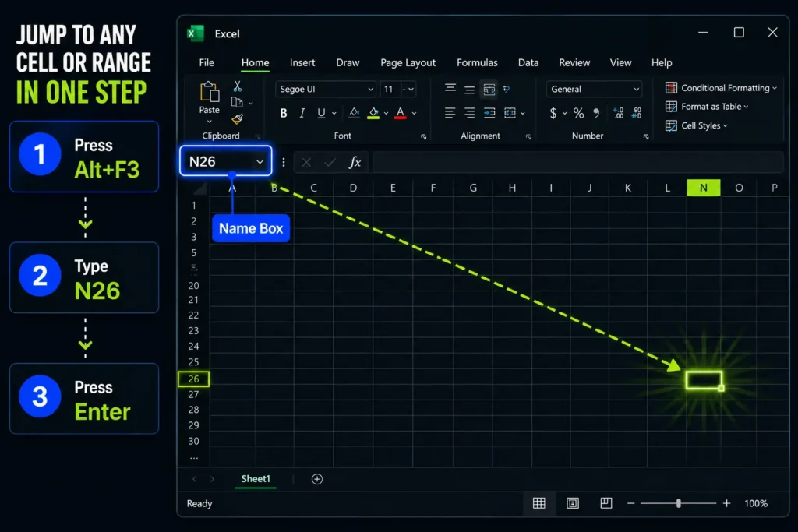Click the Review tab

[x=574, y=62]
